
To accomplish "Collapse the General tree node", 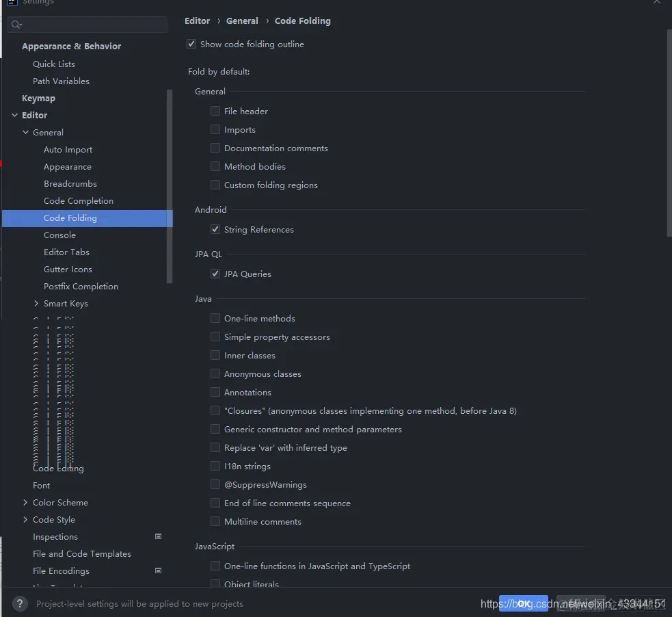I will tap(25, 132).
